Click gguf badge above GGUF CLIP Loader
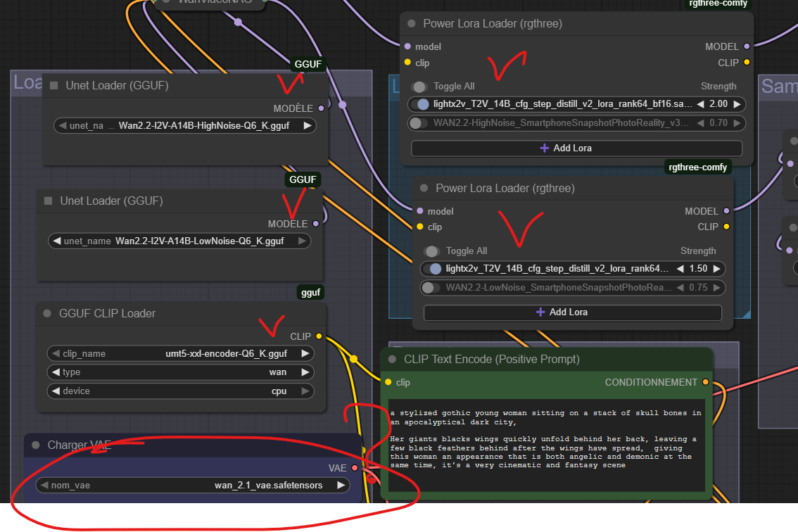The height and width of the screenshot is (532, 798). [x=310, y=293]
